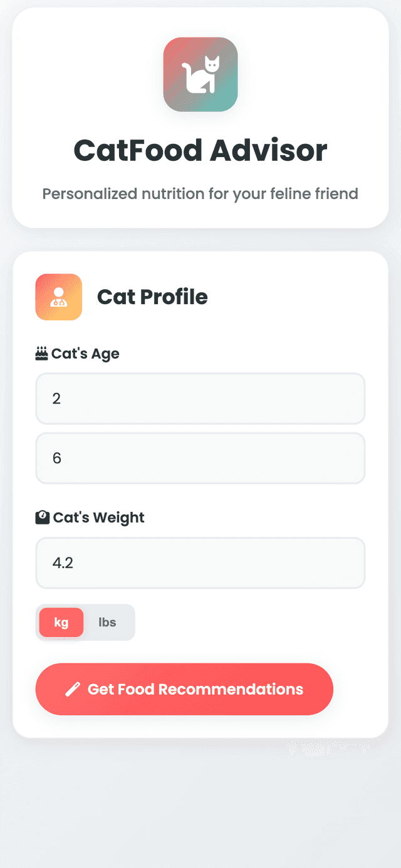Click the feline nutrition tagline text
Image resolution: width=401 pixels, height=868 pixels.
pyautogui.click(x=200, y=194)
